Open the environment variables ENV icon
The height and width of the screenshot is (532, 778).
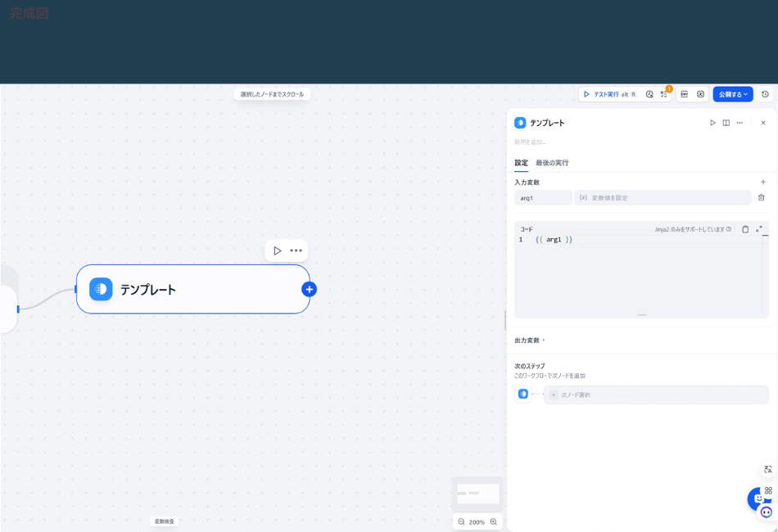(685, 94)
